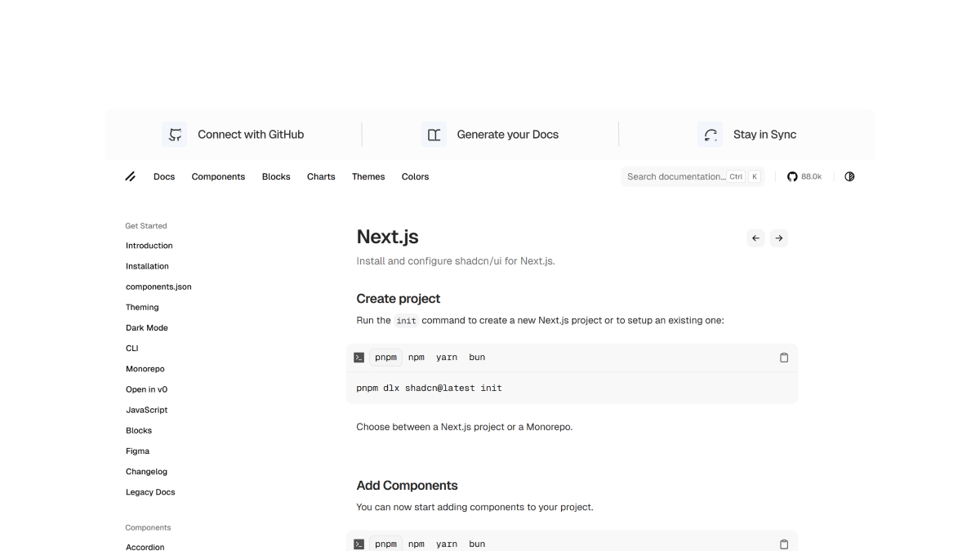Open Legacy Docs in sidebar
Viewport: 980px width, 551px height.
150,492
